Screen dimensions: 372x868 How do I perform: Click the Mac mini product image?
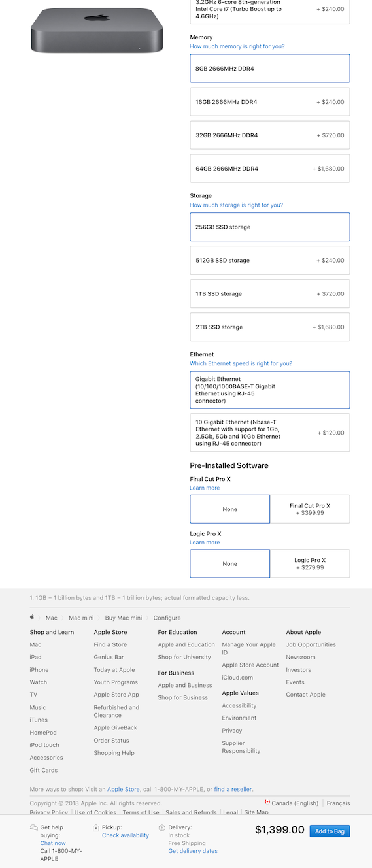pyautogui.click(x=97, y=31)
